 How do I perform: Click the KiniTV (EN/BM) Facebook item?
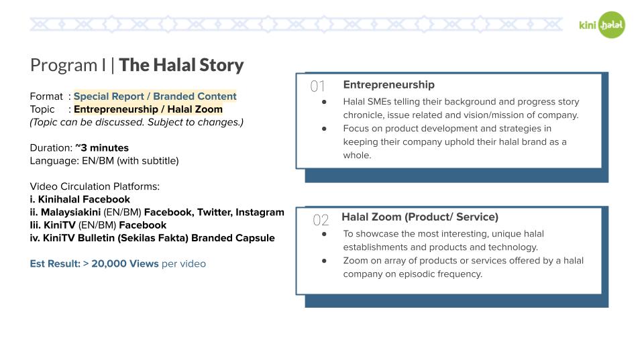pyautogui.click(x=98, y=225)
